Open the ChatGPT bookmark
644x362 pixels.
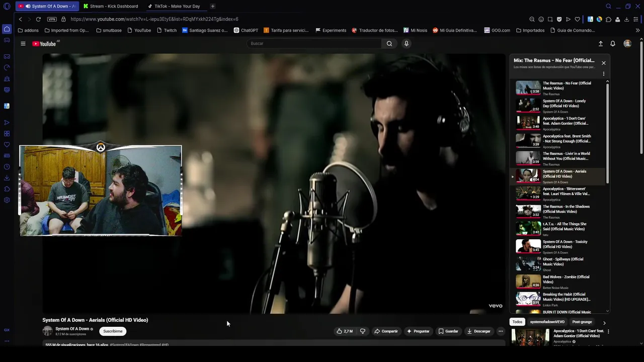tap(246, 30)
